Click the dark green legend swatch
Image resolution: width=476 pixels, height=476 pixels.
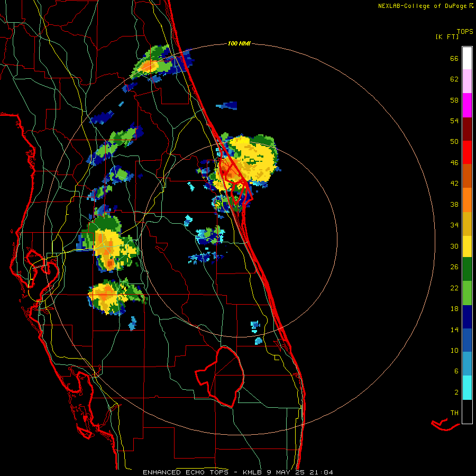coord(467,269)
